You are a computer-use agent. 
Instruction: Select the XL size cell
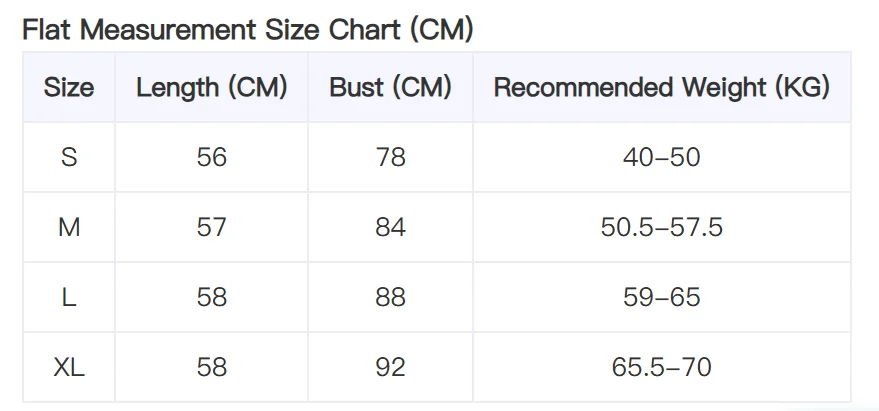69,367
